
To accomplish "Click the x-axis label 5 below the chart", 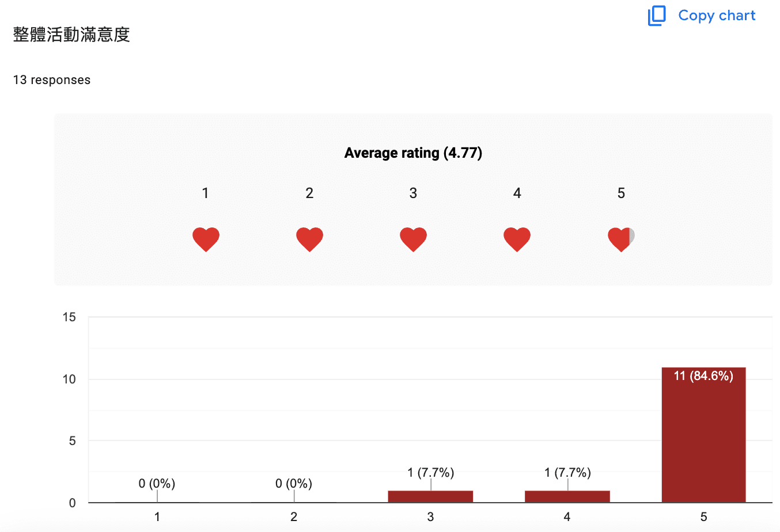I will pos(703,517).
